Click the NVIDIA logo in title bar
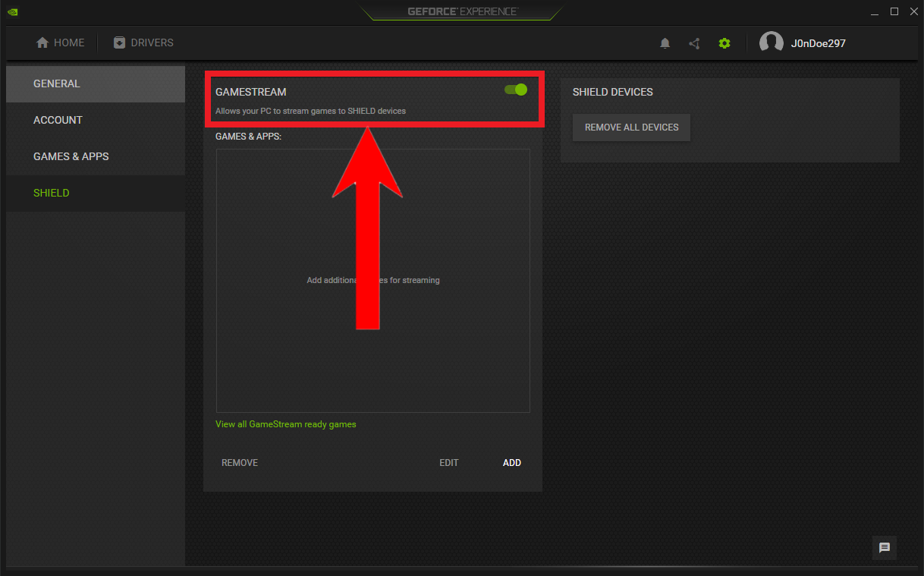 pos(14,11)
